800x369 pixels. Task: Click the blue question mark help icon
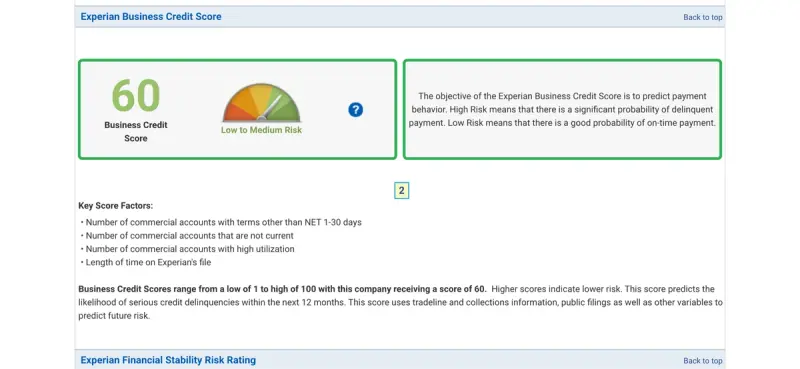click(x=356, y=110)
